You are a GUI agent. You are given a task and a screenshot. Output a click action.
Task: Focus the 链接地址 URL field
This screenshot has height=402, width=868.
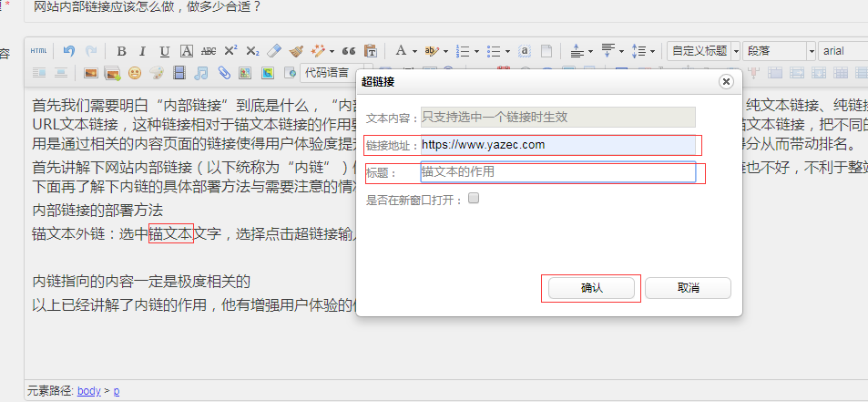click(x=558, y=145)
